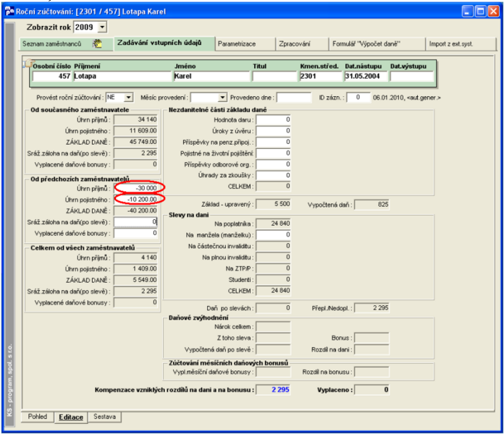
Task: Maximize the Roční zúčtování window
Action: [480, 12]
